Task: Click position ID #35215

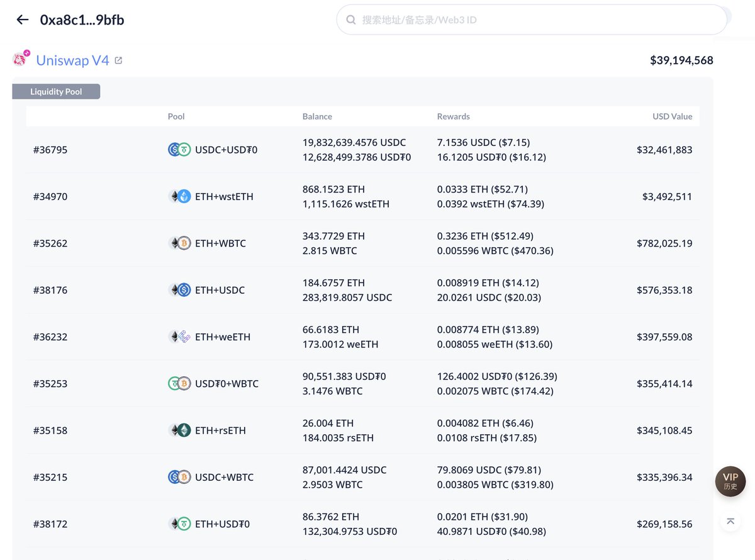Action: tap(50, 477)
